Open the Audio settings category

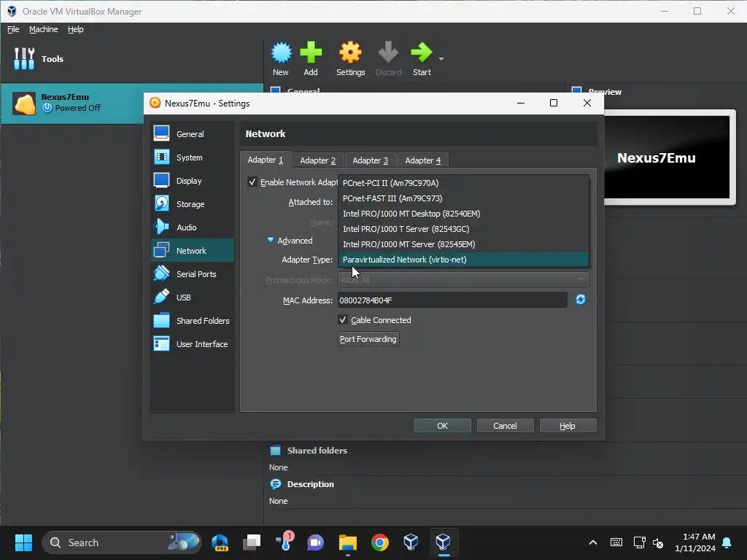click(193, 227)
